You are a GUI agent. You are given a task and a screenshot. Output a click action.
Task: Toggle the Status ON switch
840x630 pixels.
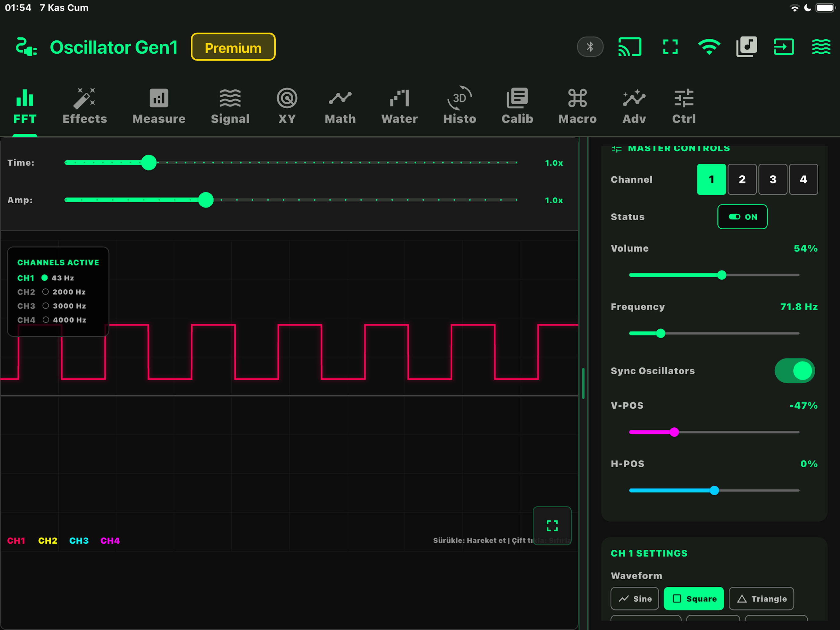point(742,217)
